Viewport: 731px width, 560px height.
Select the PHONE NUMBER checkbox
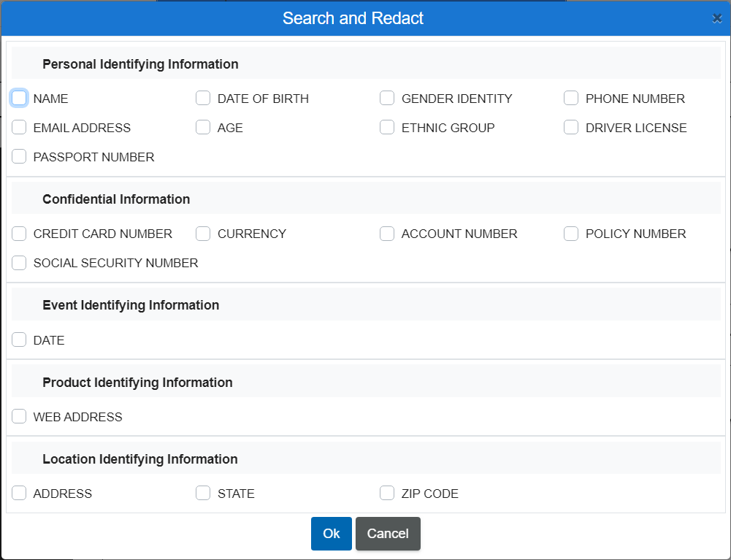tap(571, 99)
